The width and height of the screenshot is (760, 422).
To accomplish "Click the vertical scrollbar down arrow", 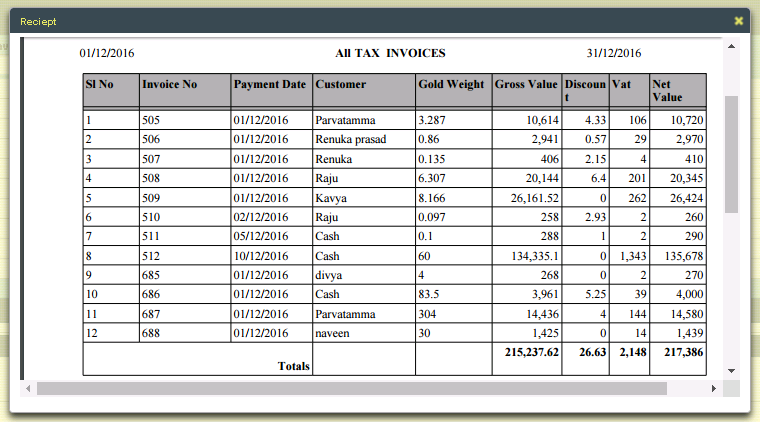I will tap(731, 371).
